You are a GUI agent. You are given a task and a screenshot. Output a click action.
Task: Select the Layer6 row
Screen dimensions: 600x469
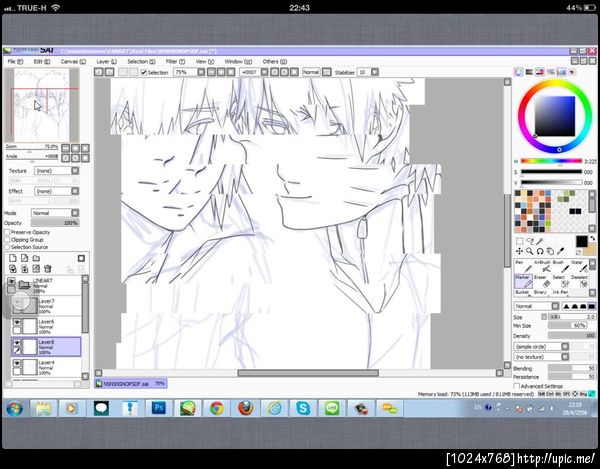46,327
